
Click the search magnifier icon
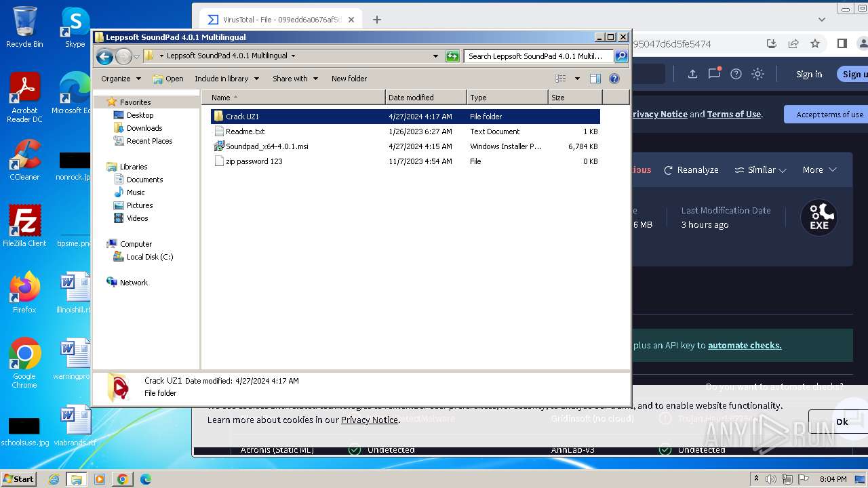621,56
